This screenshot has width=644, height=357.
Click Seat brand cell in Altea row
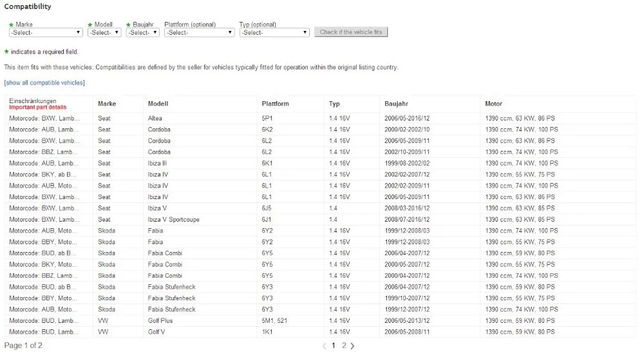point(104,119)
